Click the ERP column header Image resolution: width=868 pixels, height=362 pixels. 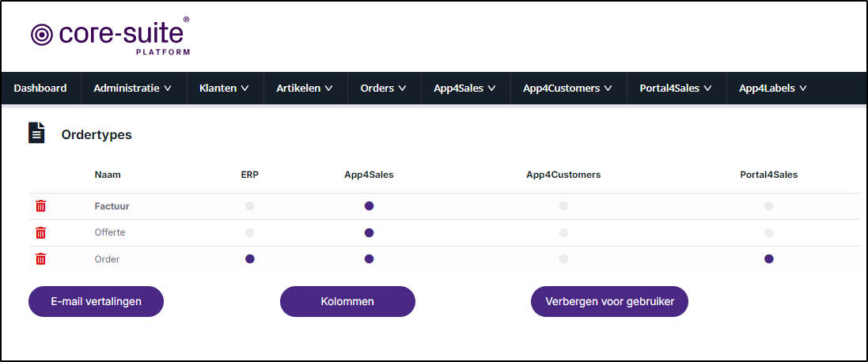[x=250, y=175]
